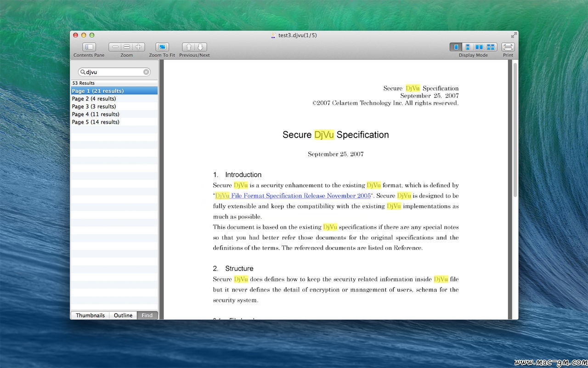This screenshot has width=588, height=368.
Task: Clear the djvu search field
Action: (x=146, y=72)
